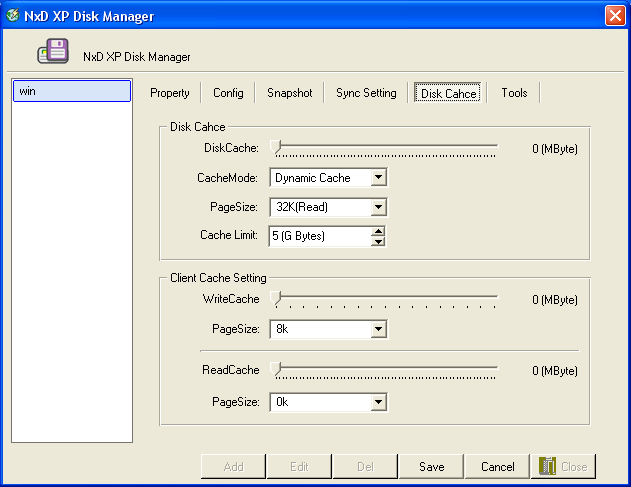Viewport: 631px width, 487px height.
Task: Open the Property tab
Action: click(169, 93)
